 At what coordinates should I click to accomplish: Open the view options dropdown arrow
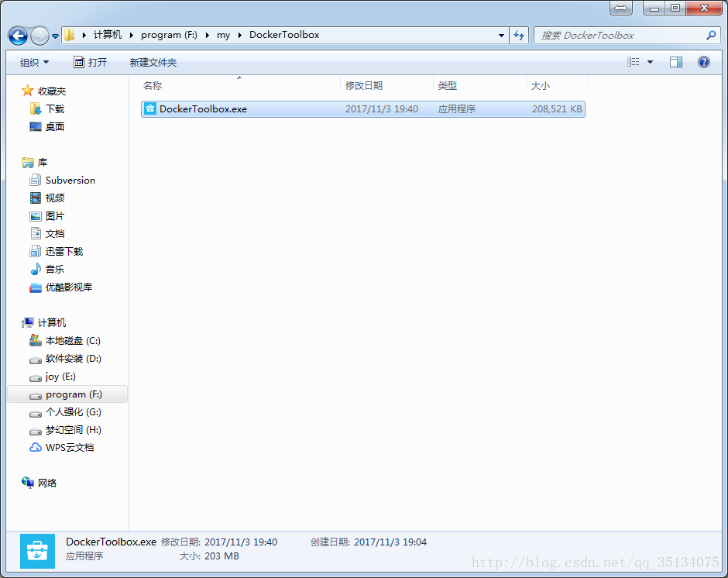(x=650, y=62)
